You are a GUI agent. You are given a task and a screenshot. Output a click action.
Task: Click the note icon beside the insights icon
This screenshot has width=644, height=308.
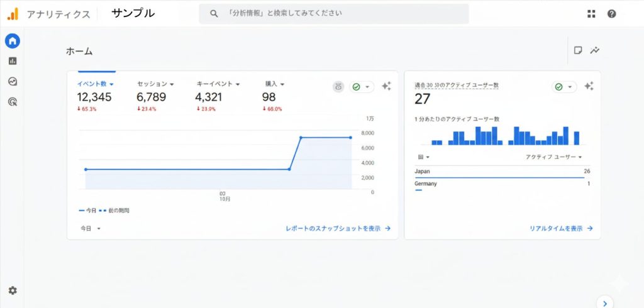click(x=578, y=50)
